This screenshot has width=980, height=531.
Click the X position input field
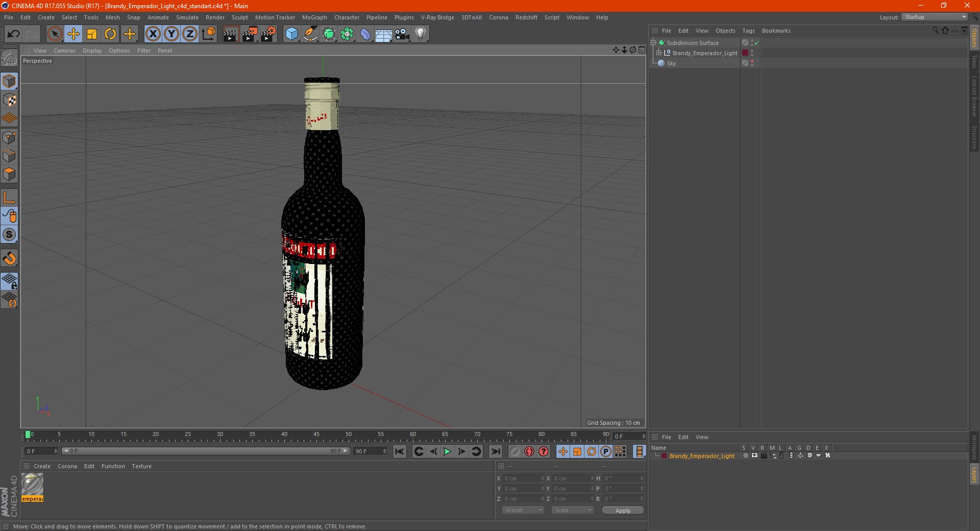524,478
